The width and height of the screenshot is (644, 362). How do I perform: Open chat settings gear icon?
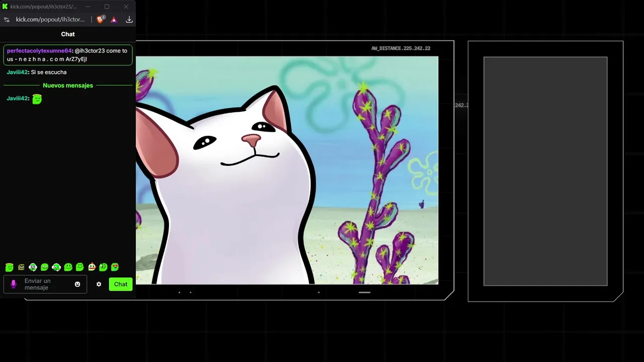tap(99, 284)
